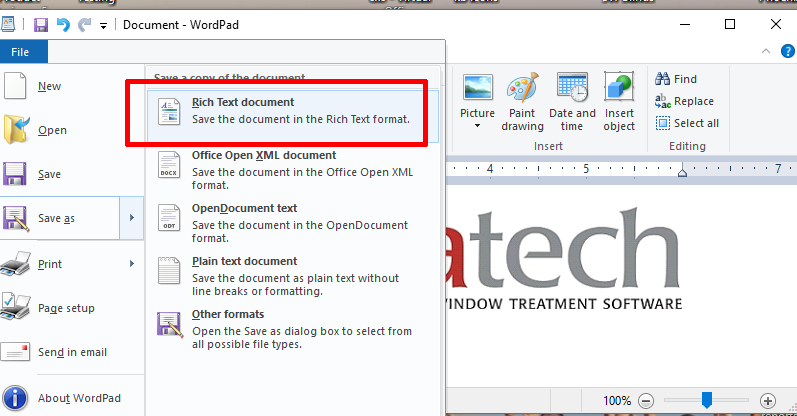Click the New blank page icon
Screen dimensions: 797x416
point(15,85)
